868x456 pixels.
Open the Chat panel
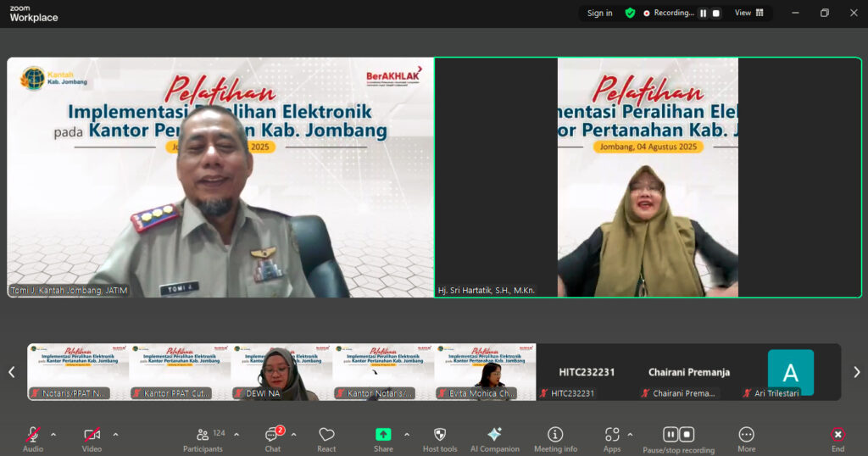[x=273, y=439]
